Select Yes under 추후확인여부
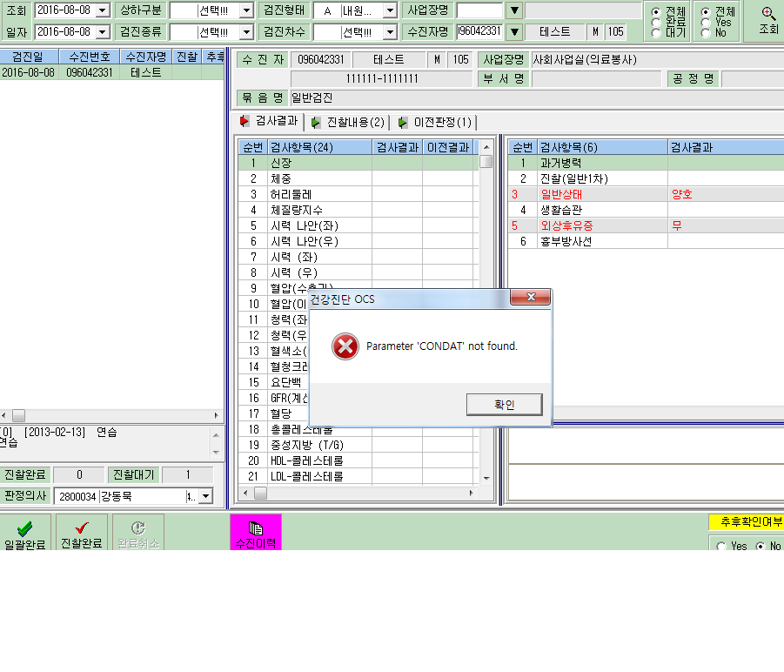 click(721, 546)
